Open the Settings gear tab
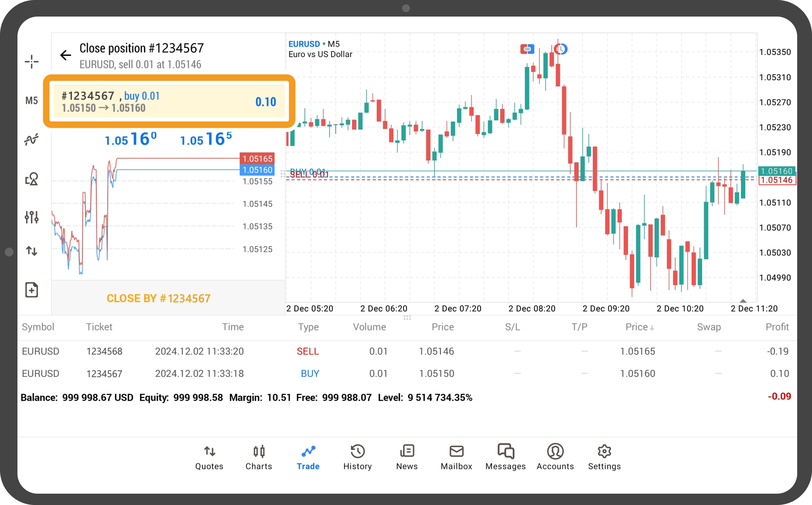This screenshot has height=505, width=812. click(x=604, y=457)
